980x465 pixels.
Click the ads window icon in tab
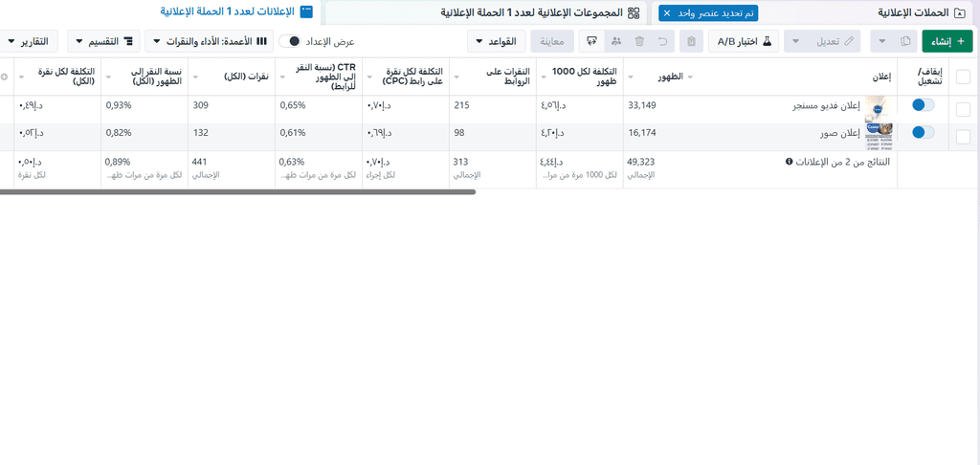(306, 11)
